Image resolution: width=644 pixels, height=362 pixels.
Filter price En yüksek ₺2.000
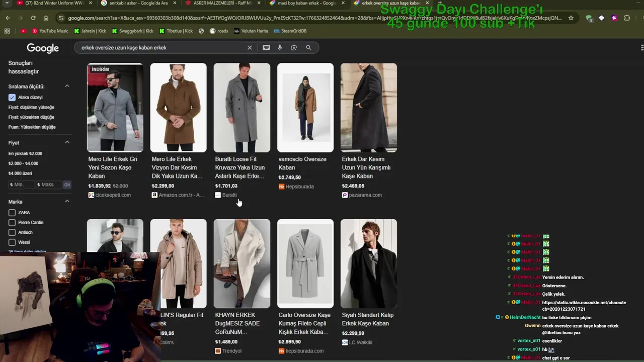pyautogui.click(x=25, y=153)
